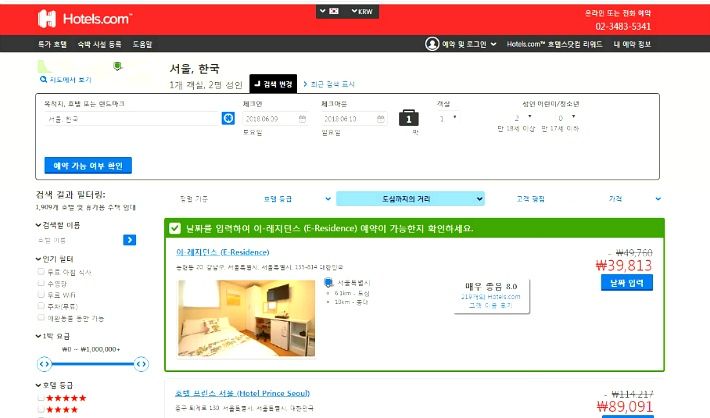Click the destination input field
Image resolution: width=710 pixels, height=418 pixels.
point(132,119)
